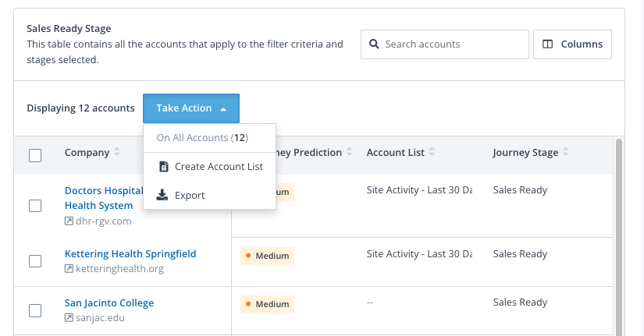Screen dimensions: 644x336
Task: Open Kettering Health Springfield account link
Action: [130, 254]
